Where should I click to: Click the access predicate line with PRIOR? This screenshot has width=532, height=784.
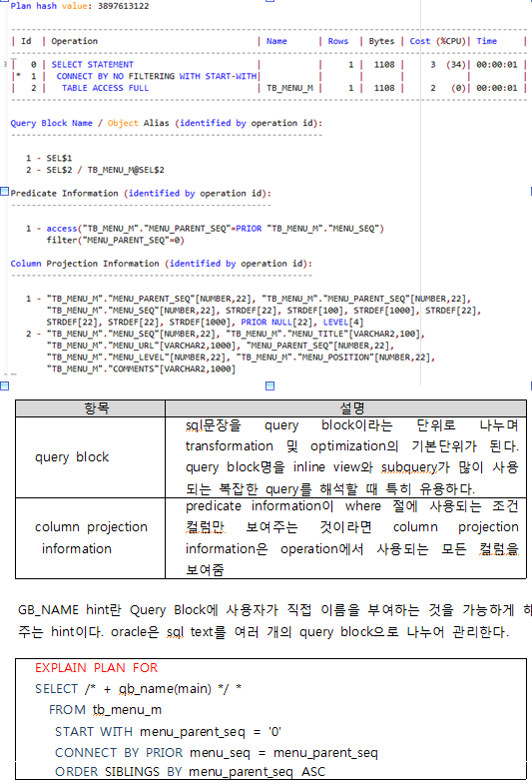tap(205, 229)
